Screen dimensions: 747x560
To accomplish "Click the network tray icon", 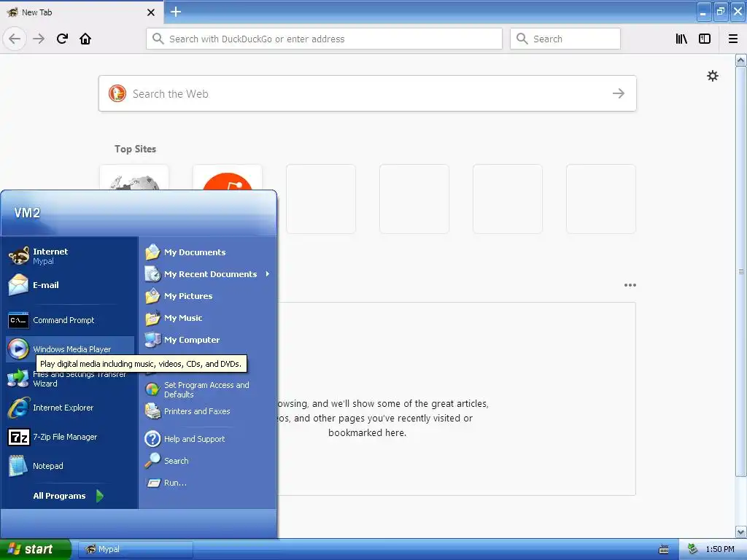I will [693, 549].
